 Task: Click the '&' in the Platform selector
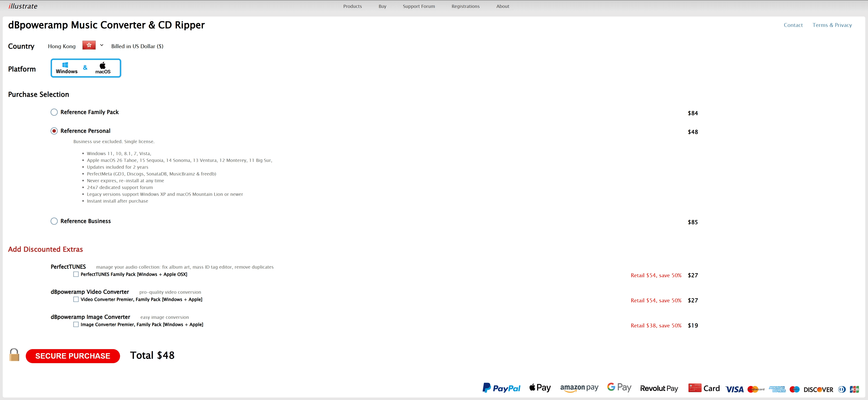(x=85, y=67)
